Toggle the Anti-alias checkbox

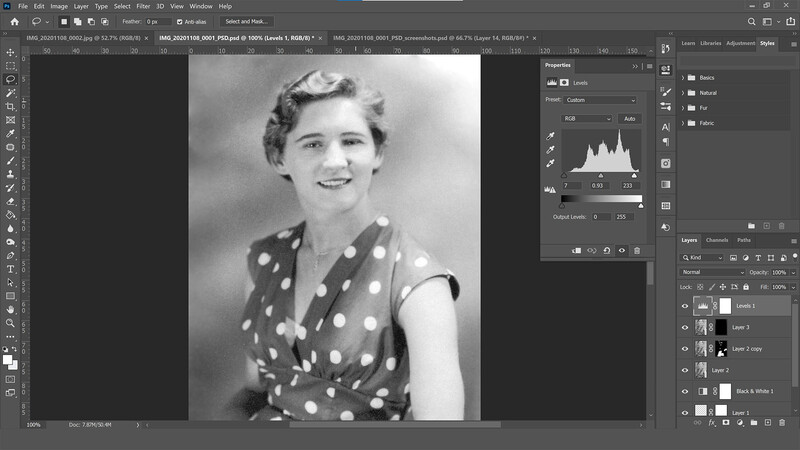pyautogui.click(x=180, y=22)
